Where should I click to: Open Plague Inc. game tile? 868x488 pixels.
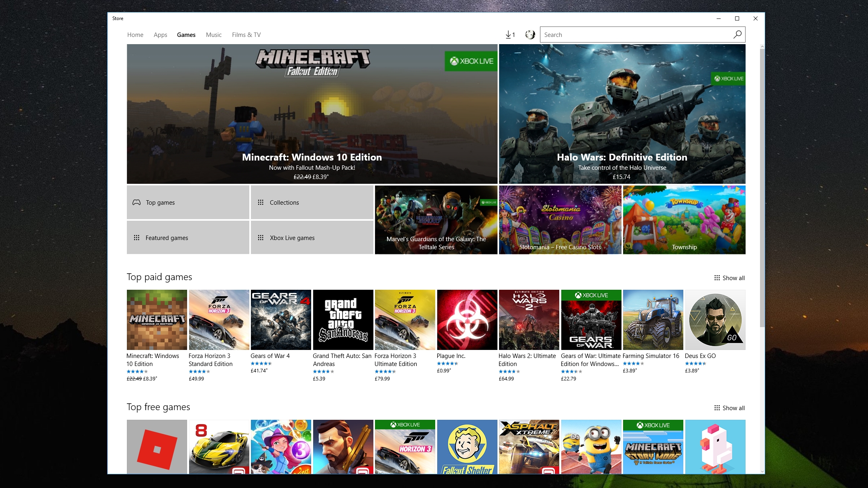click(467, 320)
